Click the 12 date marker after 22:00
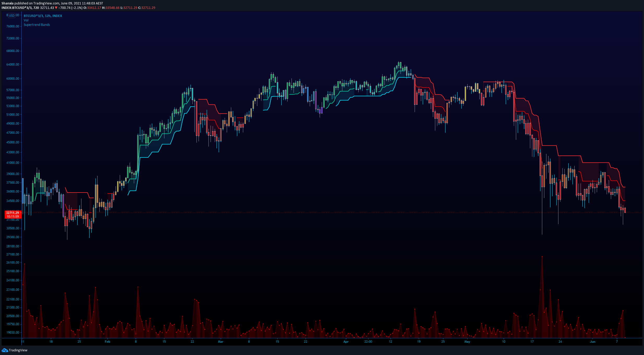This screenshot has height=355, width=644. (x=390, y=342)
